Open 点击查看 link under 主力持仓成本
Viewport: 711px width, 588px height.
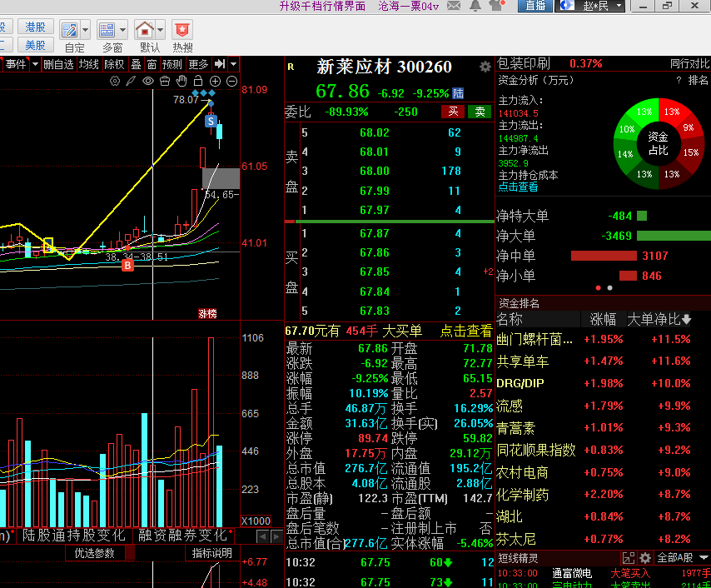click(x=518, y=187)
